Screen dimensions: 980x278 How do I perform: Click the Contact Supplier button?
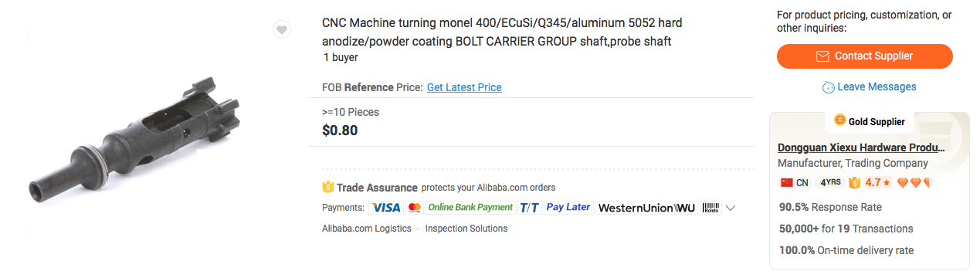point(865,56)
